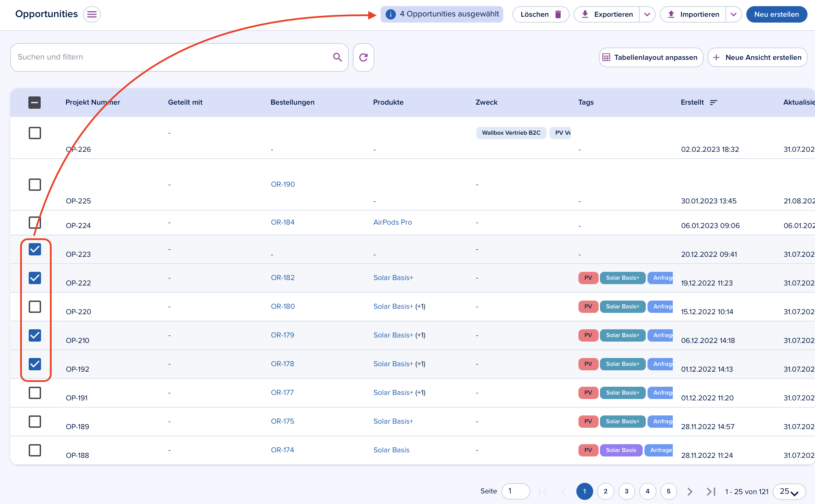Image resolution: width=815 pixels, height=504 pixels.
Task: Click the teal Solar Basis+ tag in OP-189 row
Action: coord(623,421)
